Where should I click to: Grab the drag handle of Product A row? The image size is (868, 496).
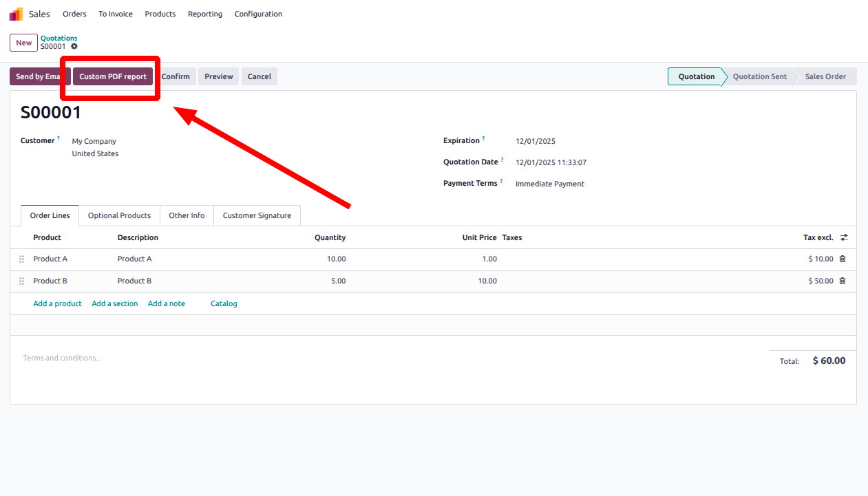[x=21, y=259]
